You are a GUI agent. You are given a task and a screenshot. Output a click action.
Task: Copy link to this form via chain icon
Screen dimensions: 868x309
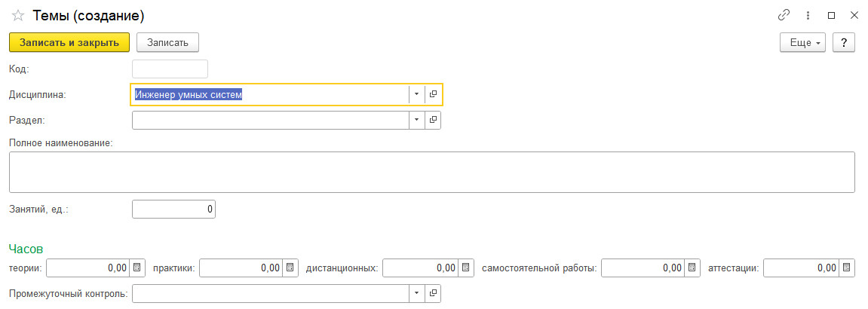point(784,15)
